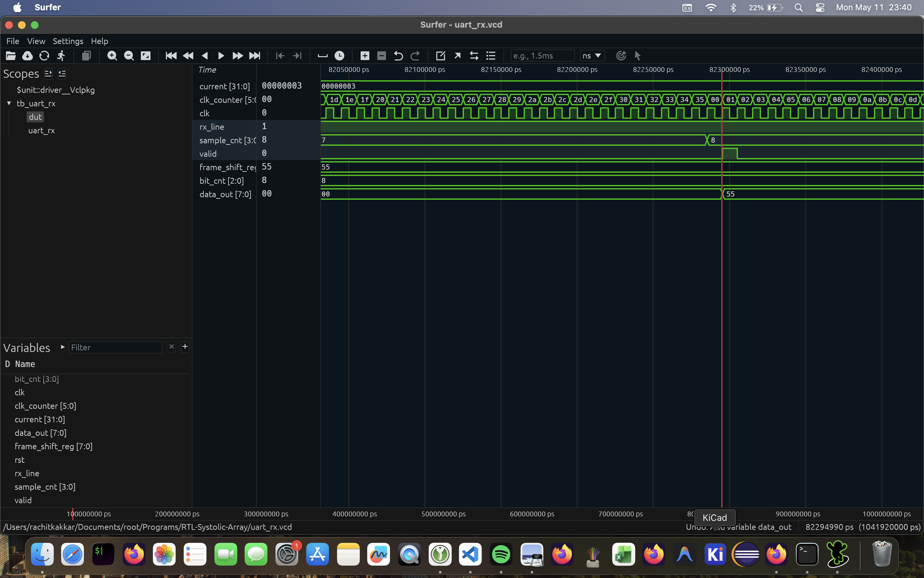This screenshot has height=578, width=924.
Task: Click the reload waveform icon
Action: [44, 56]
